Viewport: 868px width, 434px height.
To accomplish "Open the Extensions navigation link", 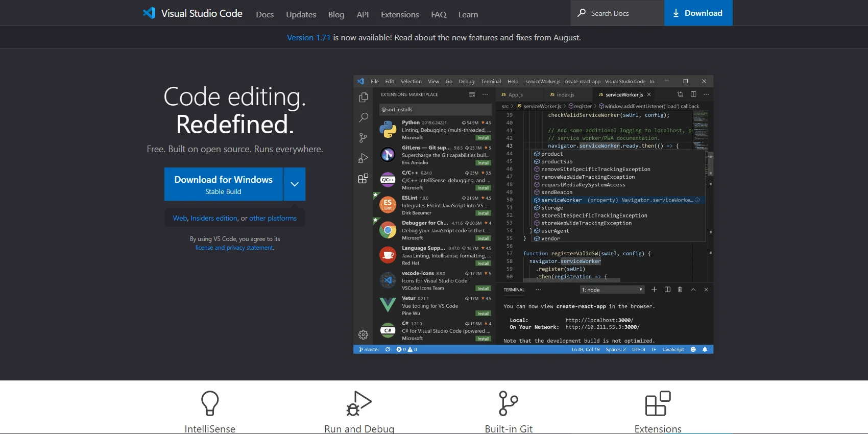I will (400, 14).
